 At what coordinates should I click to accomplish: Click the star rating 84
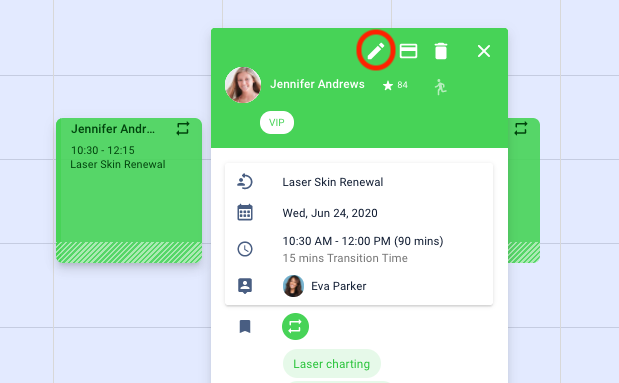(395, 85)
